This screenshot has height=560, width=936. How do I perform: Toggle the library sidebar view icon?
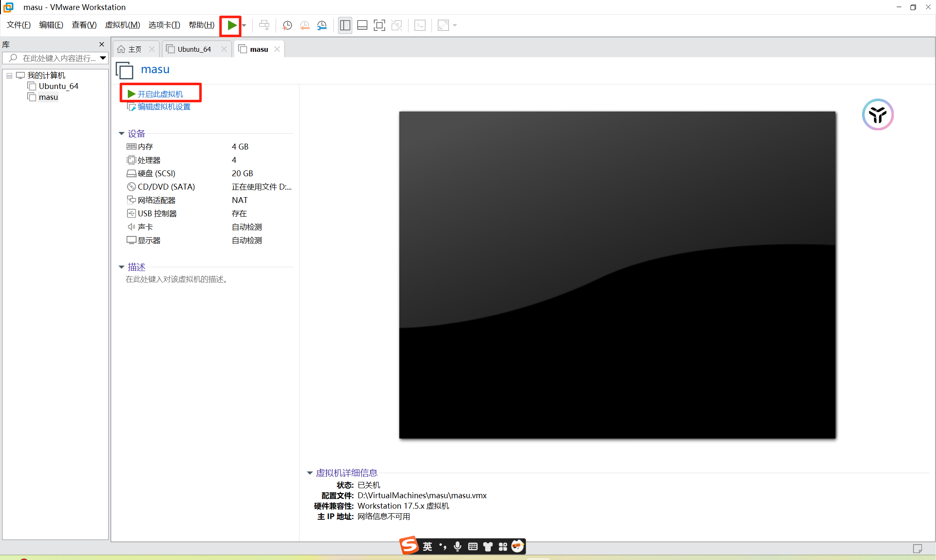point(345,25)
